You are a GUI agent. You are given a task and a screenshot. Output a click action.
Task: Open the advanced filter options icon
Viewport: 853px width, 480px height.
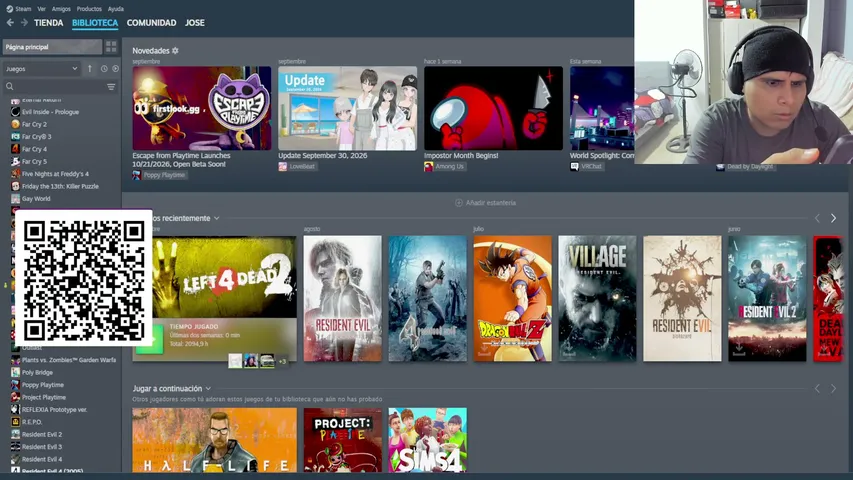(111, 87)
